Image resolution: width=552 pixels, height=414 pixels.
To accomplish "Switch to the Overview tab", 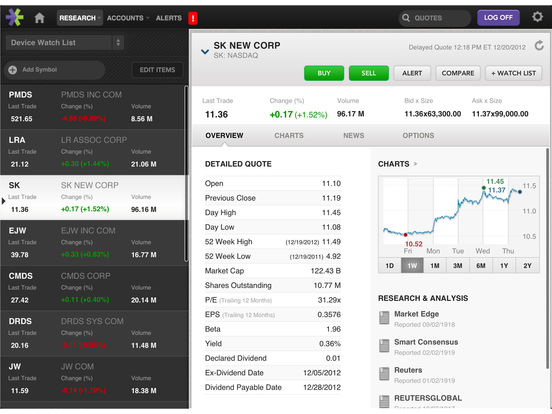I will (x=224, y=136).
